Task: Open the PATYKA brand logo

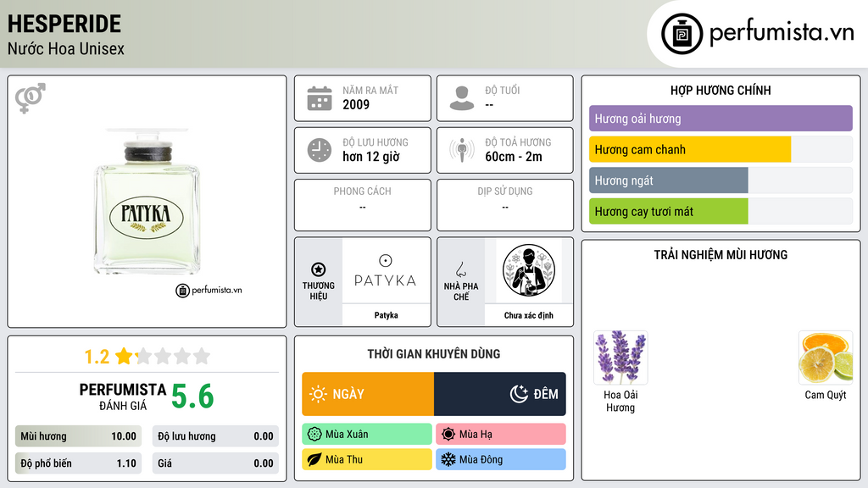Action: tap(386, 271)
